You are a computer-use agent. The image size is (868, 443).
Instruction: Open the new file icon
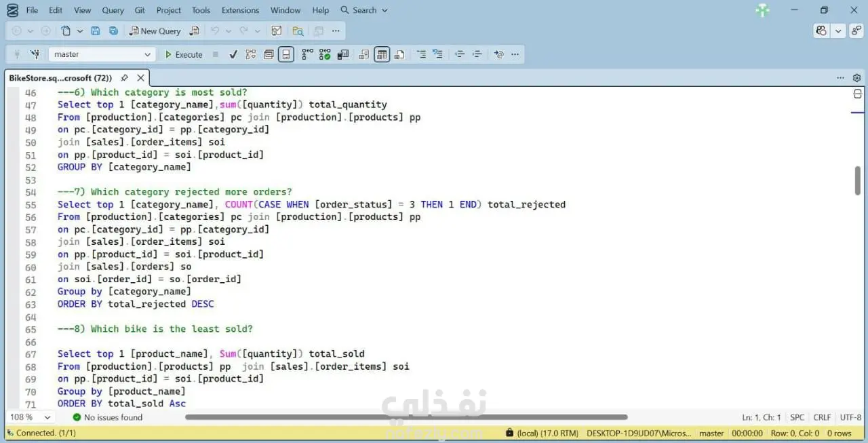(x=66, y=31)
